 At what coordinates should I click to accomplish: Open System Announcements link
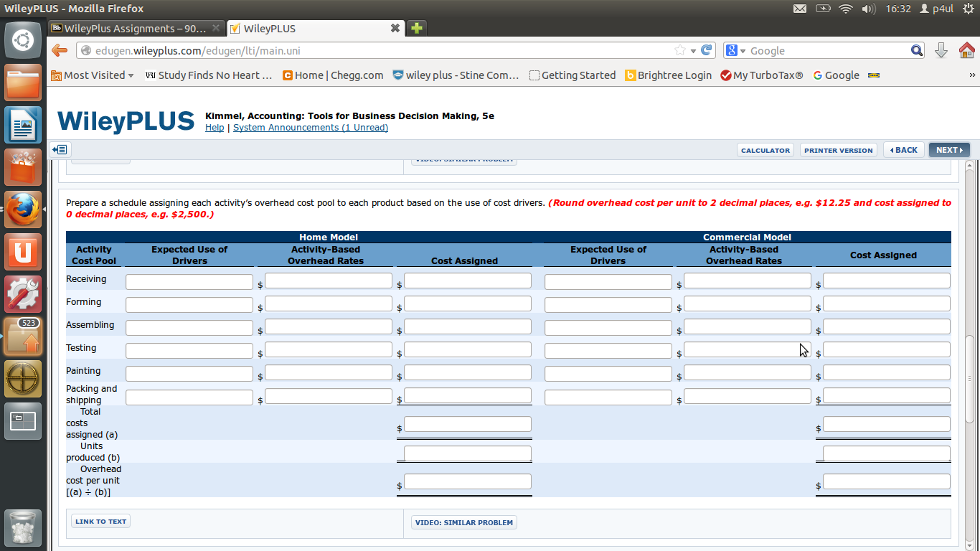coord(310,128)
